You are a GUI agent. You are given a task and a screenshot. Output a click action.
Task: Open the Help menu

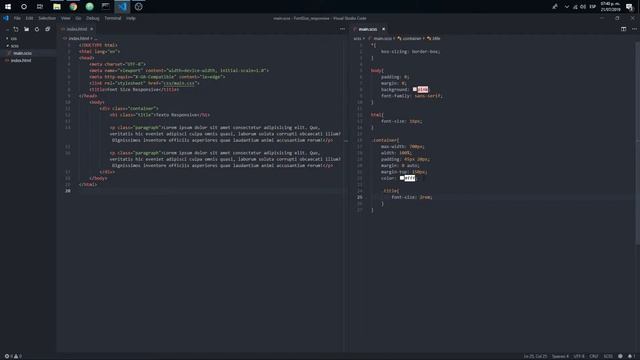pyautogui.click(x=131, y=18)
